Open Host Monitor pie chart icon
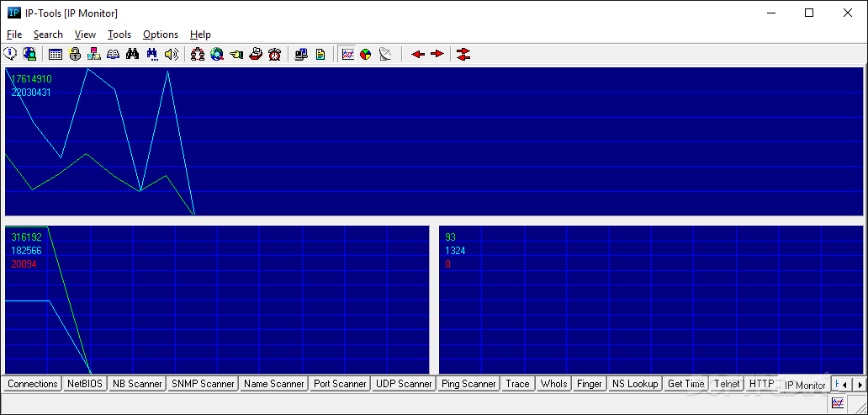The height and width of the screenshot is (415, 868). click(366, 54)
